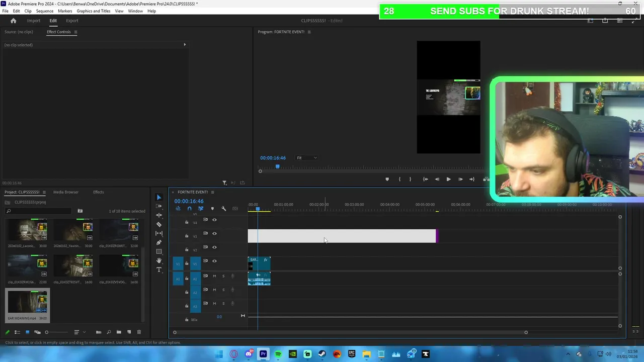This screenshot has height=362, width=644.
Task: Open the Sequence menu
Action: click(45, 11)
